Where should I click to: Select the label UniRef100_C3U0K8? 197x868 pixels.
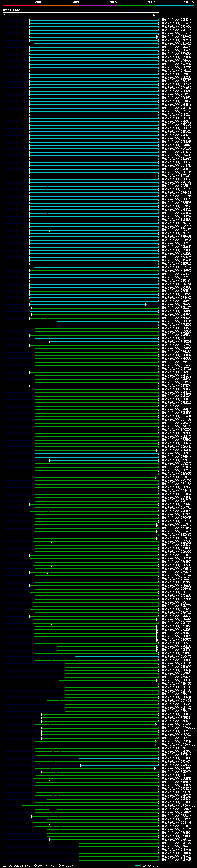(176, 50)
